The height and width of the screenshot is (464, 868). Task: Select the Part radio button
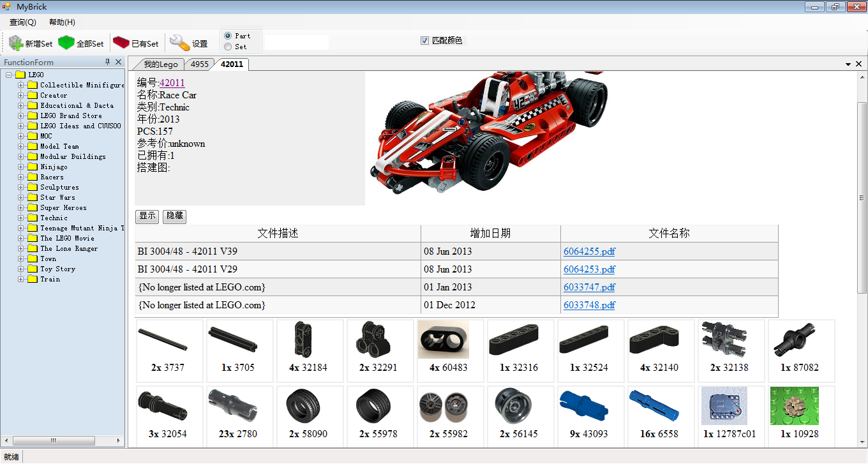click(228, 36)
